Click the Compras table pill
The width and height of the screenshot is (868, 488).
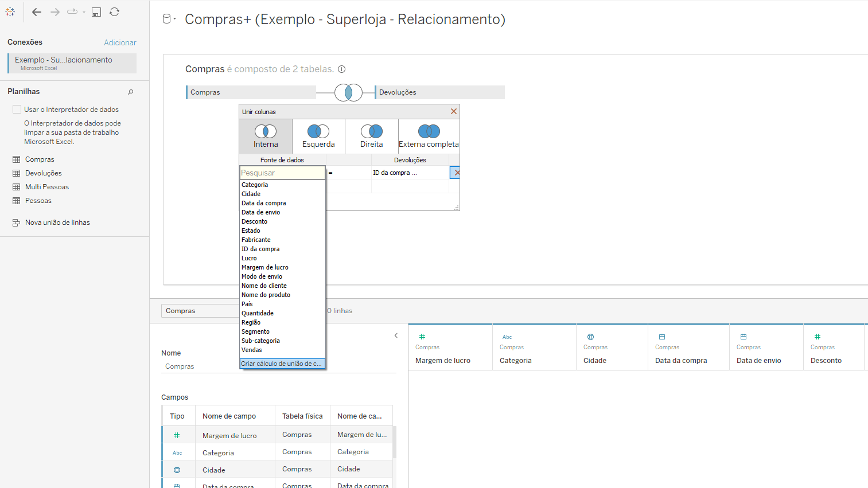251,92
